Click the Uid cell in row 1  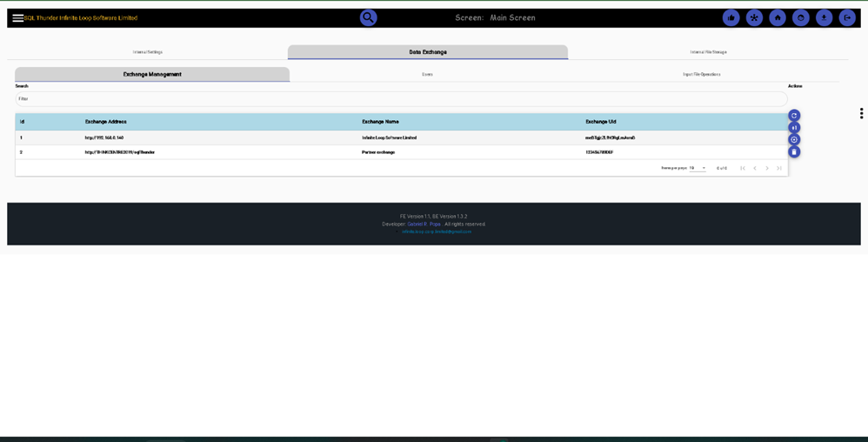coord(610,138)
